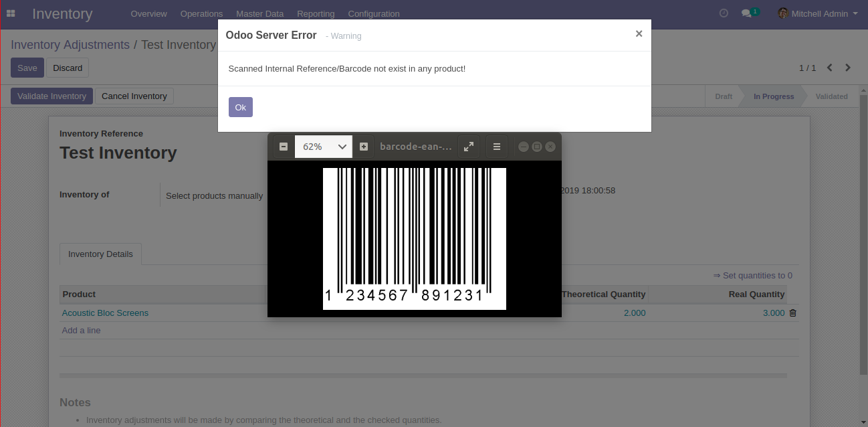868x427 pixels.
Task: Zoom out in the image viewer
Action: 284,147
